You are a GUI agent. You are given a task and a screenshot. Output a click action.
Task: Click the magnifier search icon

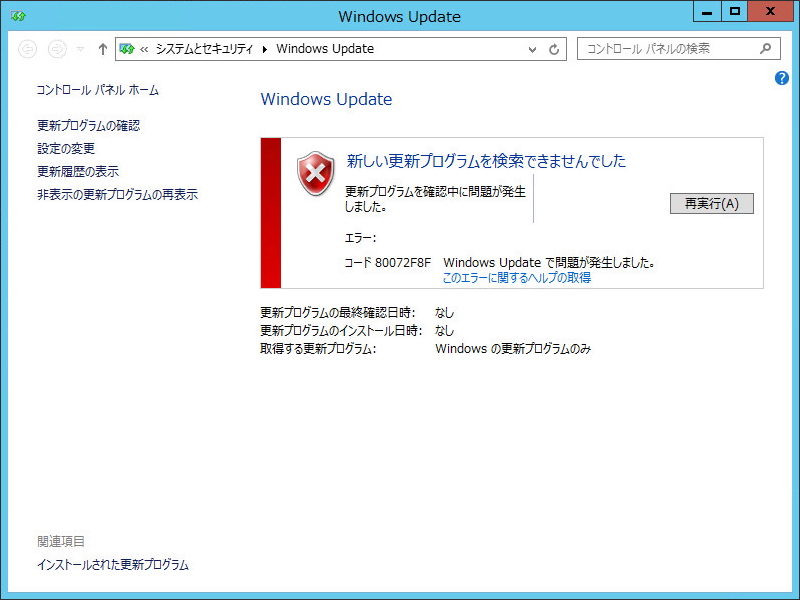pos(765,49)
